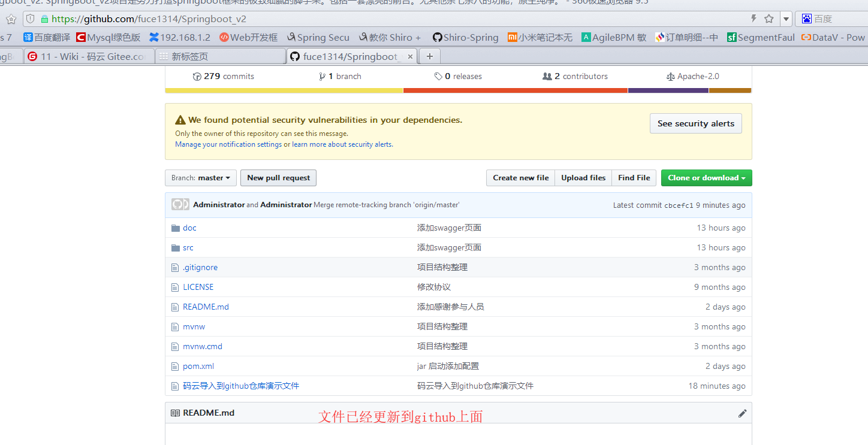Click the green padlock HTTPS icon
The image size is (868, 445).
(44, 19)
